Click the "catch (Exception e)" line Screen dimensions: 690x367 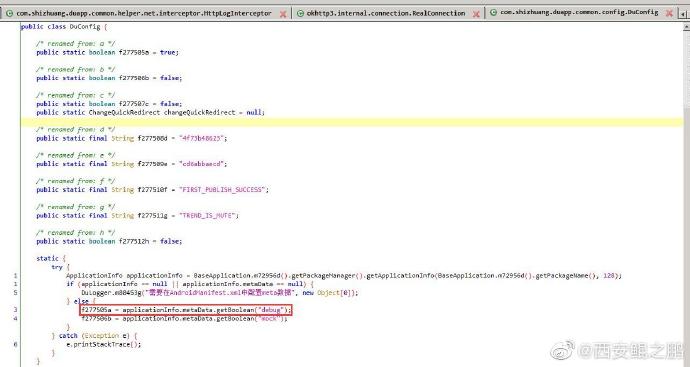[95, 336]
